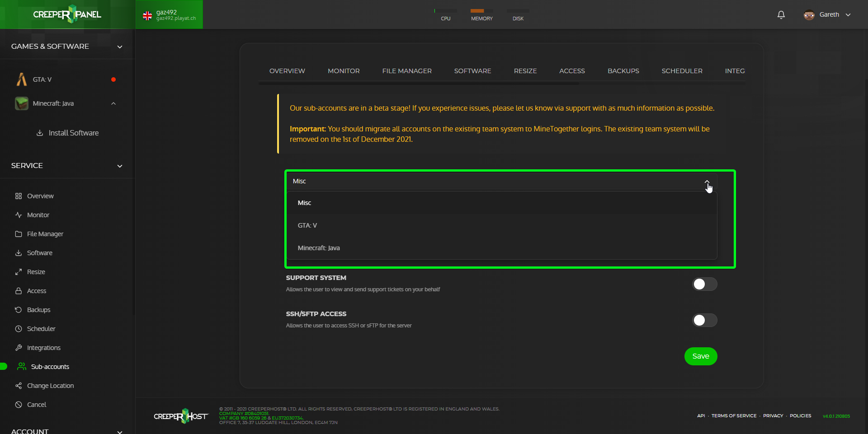The image size is (868, 434).
Task: Switch to the Backups tab
Action: tap(623, 71)
